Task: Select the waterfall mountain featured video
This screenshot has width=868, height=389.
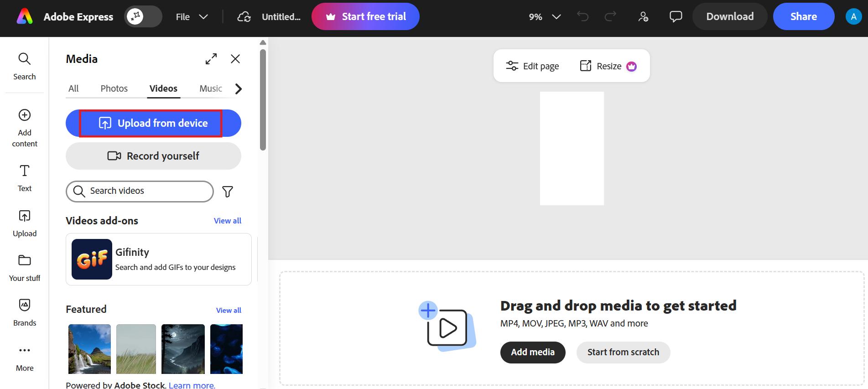Action: tap(89, 349)
